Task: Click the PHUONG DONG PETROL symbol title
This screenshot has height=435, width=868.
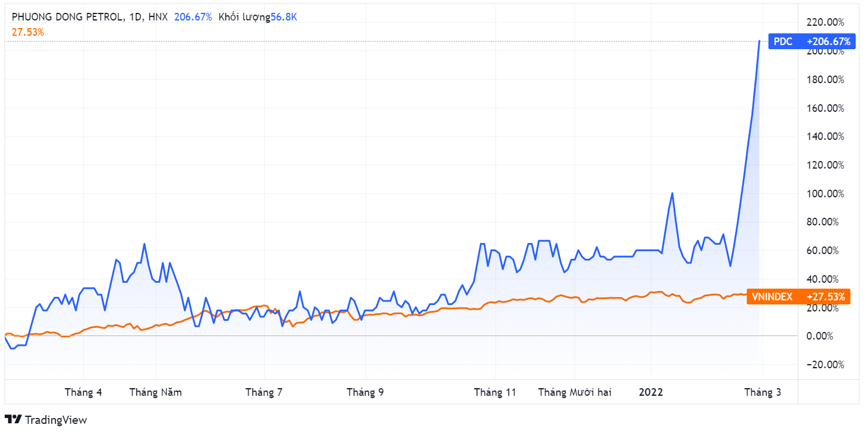Action: [x=68, y=17]
